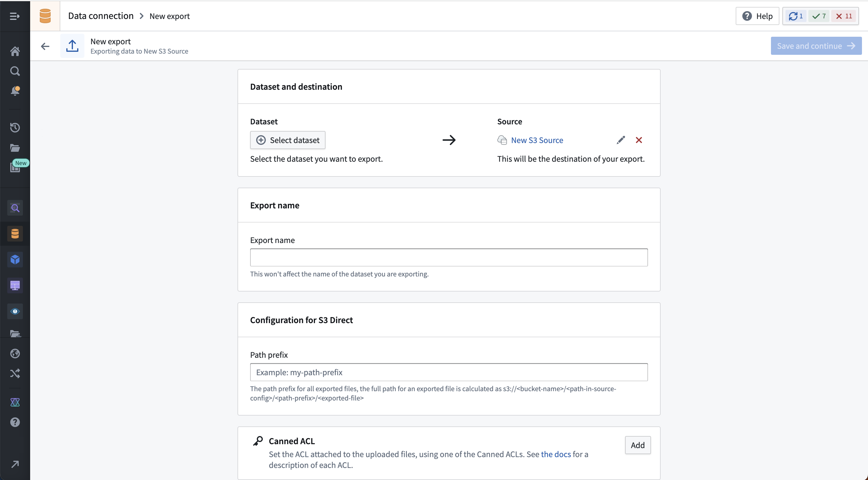Click the successful checks indicator showing 7

coord(819,16)
